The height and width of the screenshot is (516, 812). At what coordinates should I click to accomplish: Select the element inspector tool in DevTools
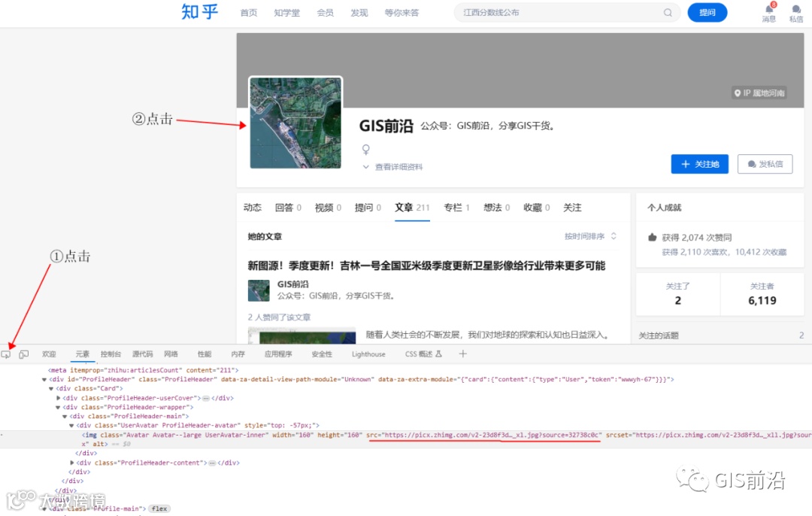click(6, 354)
